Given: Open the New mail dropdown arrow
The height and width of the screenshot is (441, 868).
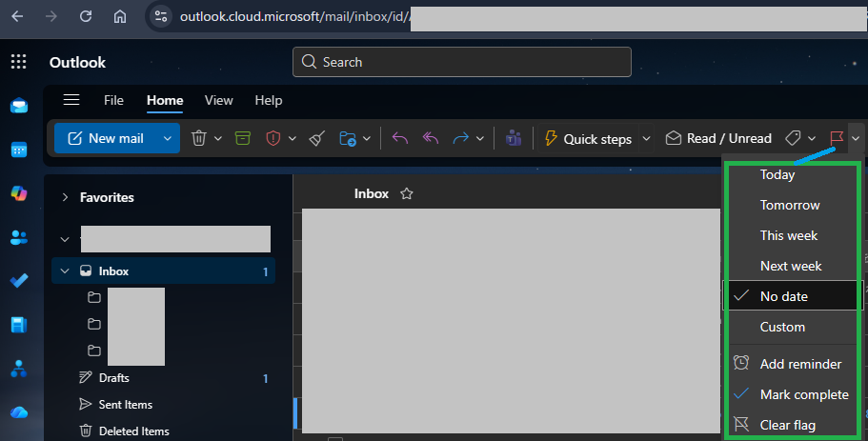Looking at the screenshot, I should coord(167,138).
